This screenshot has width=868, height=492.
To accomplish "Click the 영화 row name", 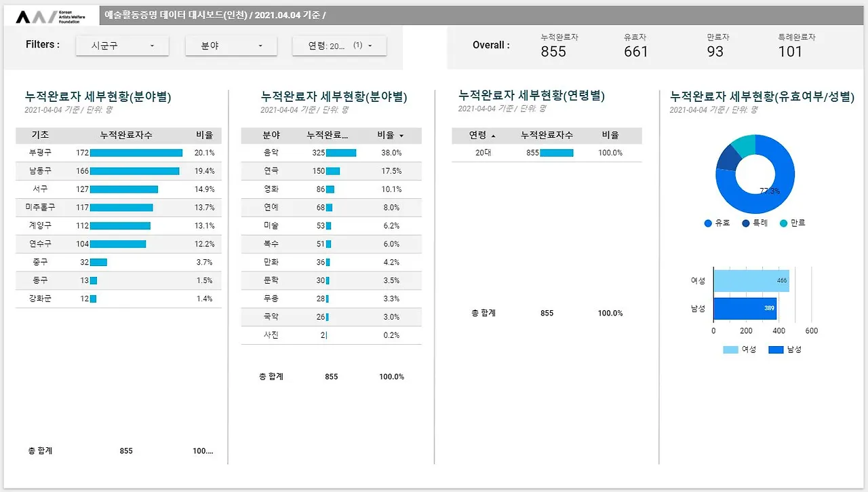I will 271,189.
